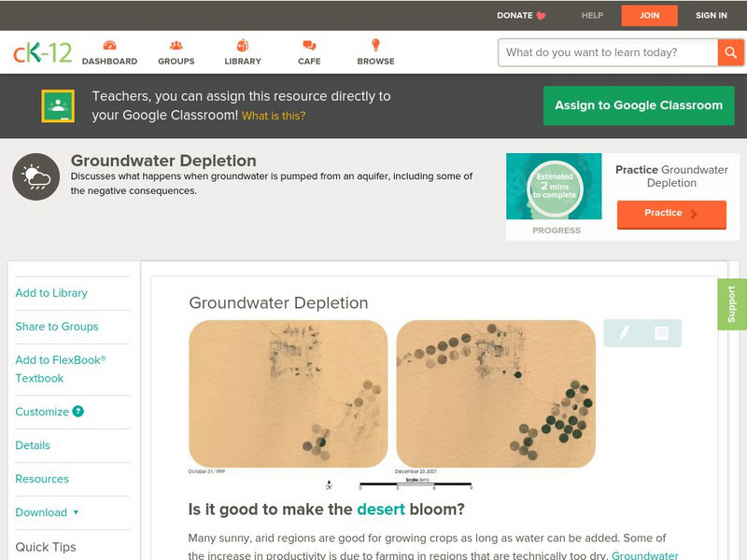Image resolution: width=747 pixels, height=560 pixels.
Task: Click the search input field
Action: [x=608, y=52]
